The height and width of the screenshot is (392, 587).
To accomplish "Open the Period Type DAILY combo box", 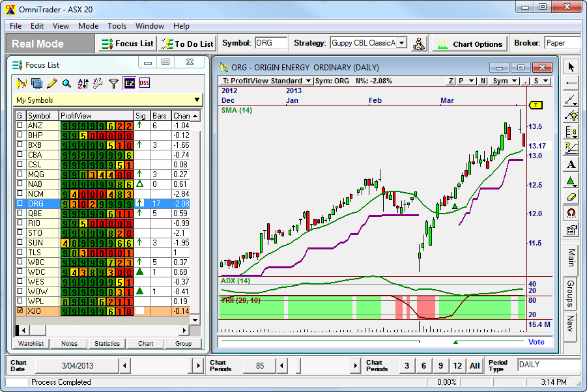I will click(x=549, y=365).
